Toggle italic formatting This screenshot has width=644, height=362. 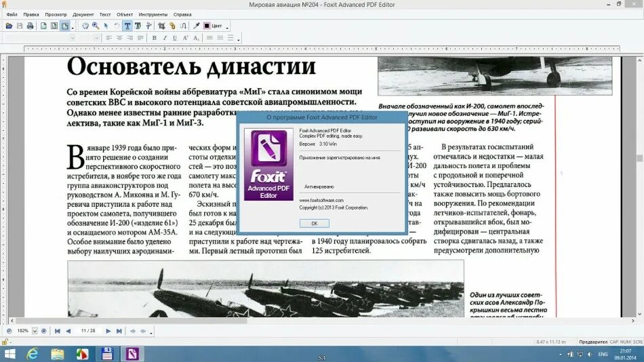(165, 38)
